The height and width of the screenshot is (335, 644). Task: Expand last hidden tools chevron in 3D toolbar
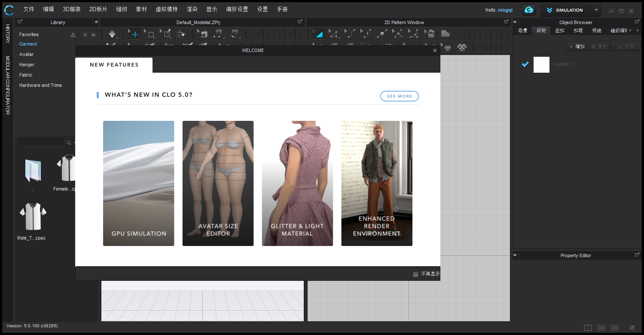tap(301, 35)
